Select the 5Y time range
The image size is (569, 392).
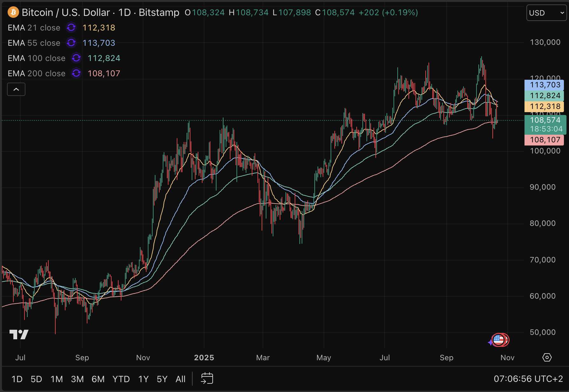coord(162,379)
